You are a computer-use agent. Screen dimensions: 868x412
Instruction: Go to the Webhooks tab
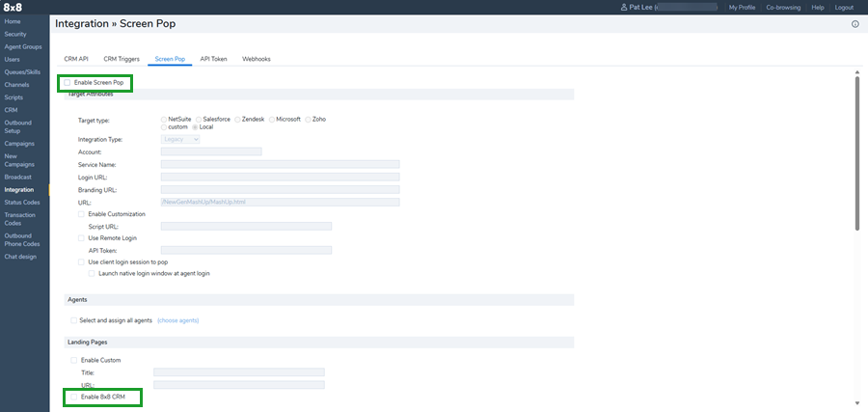(257, 59)
